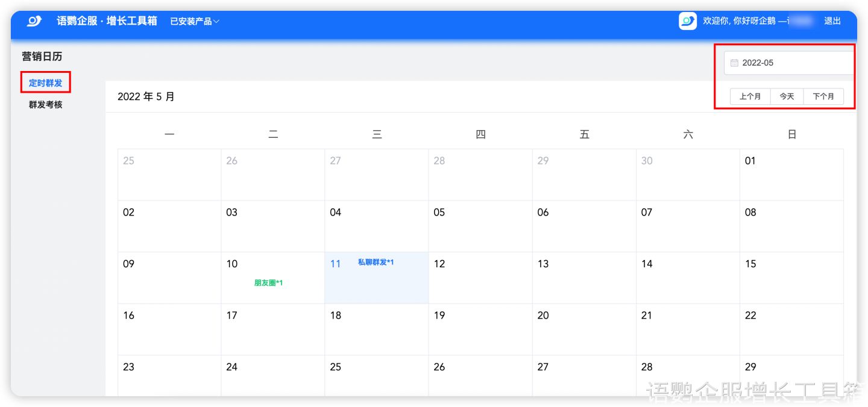Select May 29 calendar cell
This screenshot has width=868, height=407.
(791, 376)
